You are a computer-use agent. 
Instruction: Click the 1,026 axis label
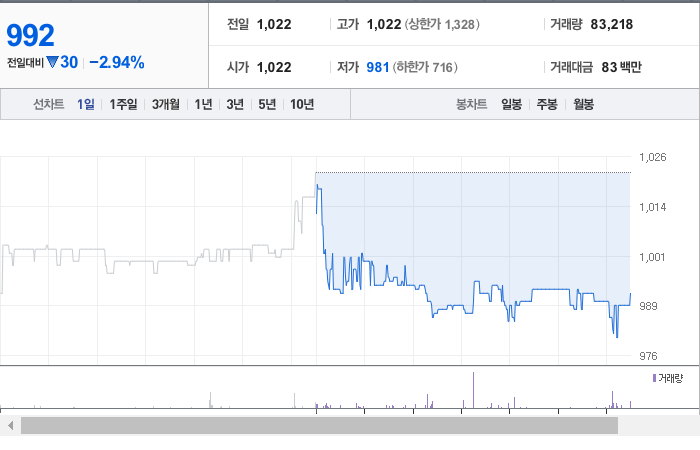pos(653,157)
